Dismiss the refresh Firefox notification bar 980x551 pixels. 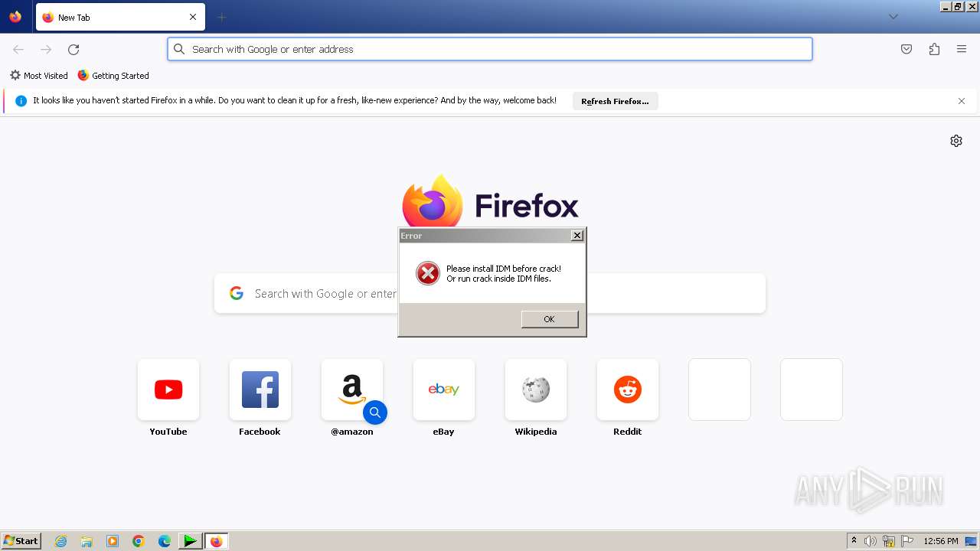962,101
